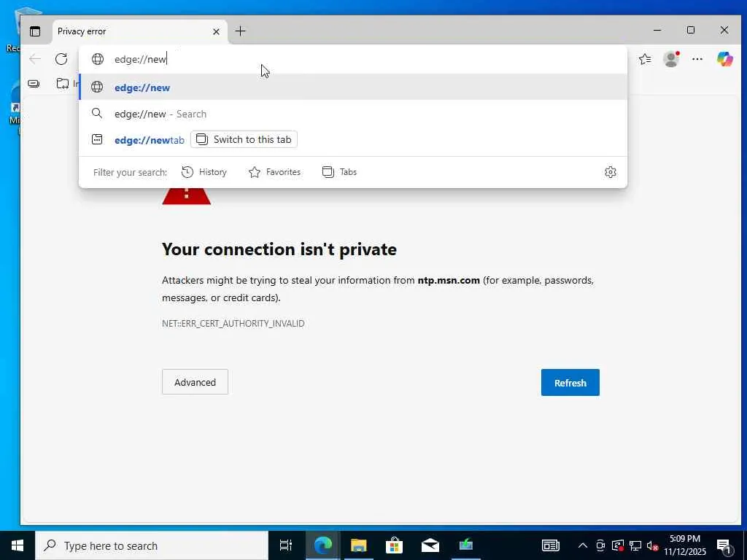Open Favorites star icon in toolbar
Viewport: 747px width, 560px height.
[645, 59]
